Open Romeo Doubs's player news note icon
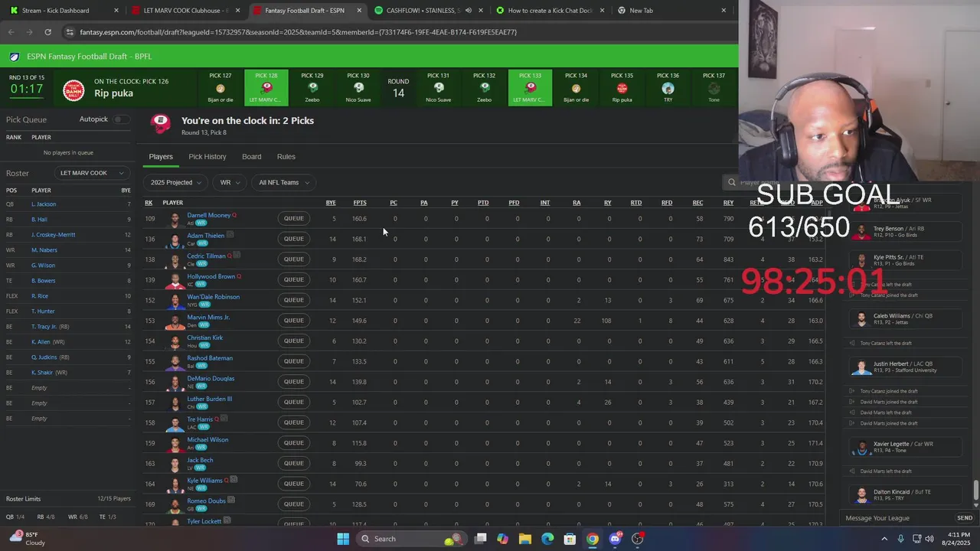980x551 pixels. 230,500
